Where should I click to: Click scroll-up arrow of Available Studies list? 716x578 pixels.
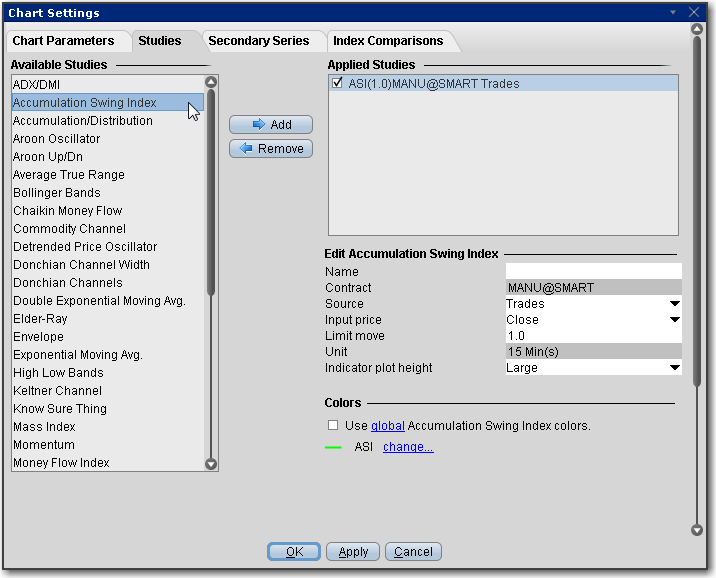pos(211,83)
